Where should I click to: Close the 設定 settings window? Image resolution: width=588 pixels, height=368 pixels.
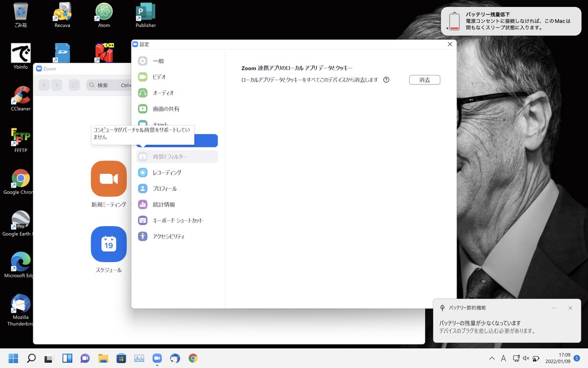450,44
